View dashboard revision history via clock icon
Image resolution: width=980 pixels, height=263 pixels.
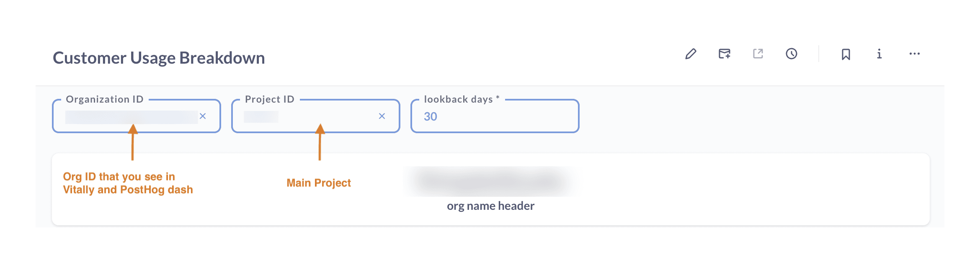(x=791, y=54)
